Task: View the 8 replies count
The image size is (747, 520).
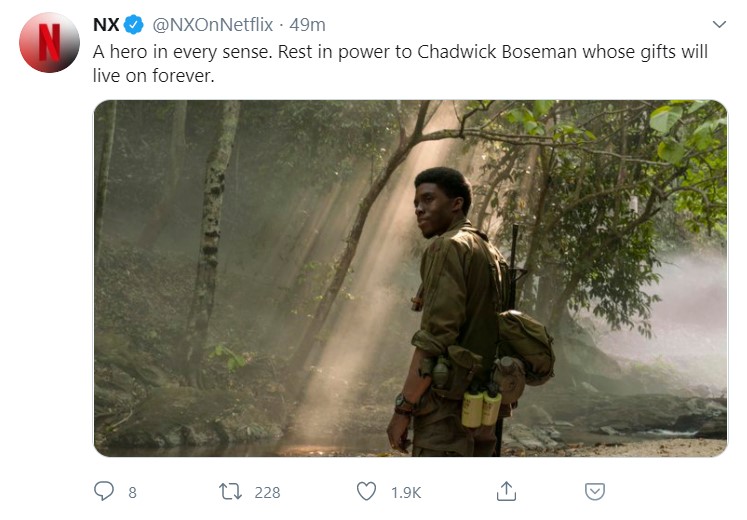Action: pos(132,492)
